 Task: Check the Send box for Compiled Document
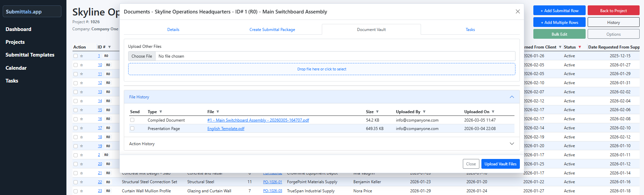click(132, 120)
